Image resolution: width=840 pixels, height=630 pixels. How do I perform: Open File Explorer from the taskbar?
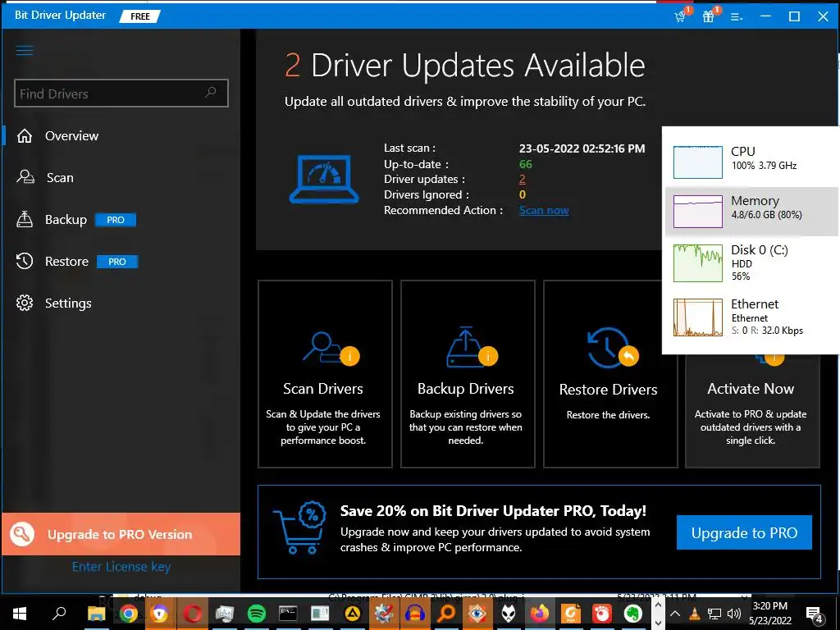[97, 614]
